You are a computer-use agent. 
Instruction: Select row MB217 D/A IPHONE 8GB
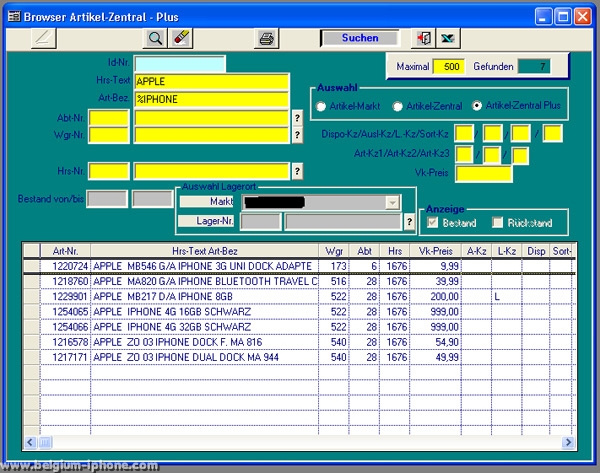(x=299, y=297)
